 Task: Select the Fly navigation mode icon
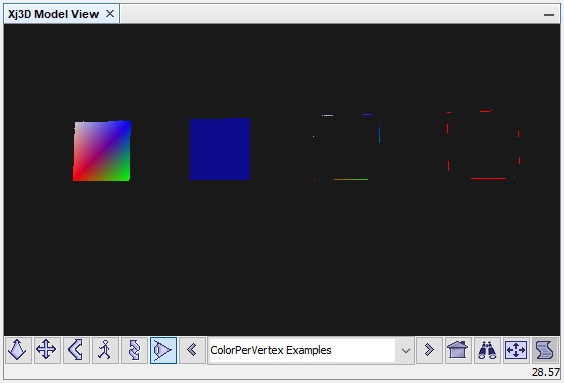click(18, 350)
